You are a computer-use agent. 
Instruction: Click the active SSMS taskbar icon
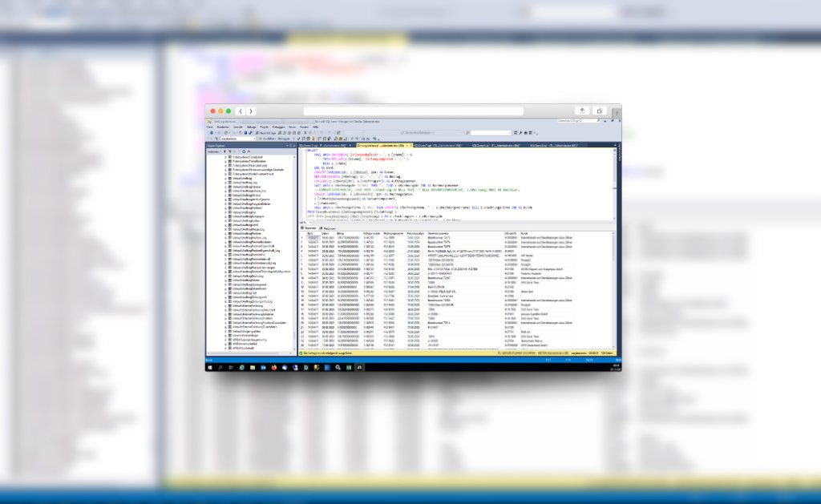(359, 368)
